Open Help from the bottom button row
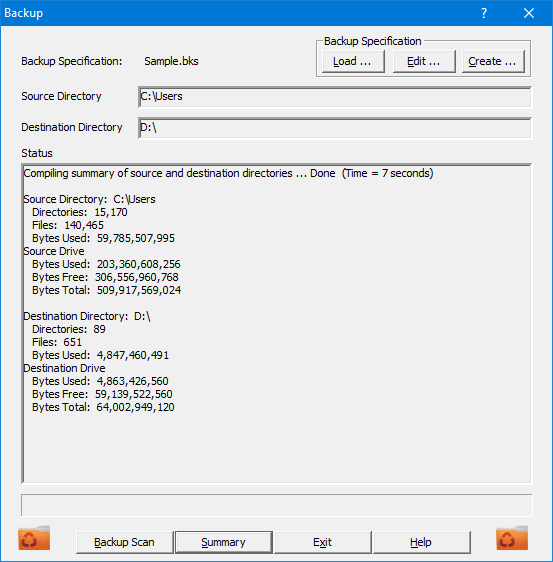The width and height of the screenshot is (553, 562). tap(421, 542)
